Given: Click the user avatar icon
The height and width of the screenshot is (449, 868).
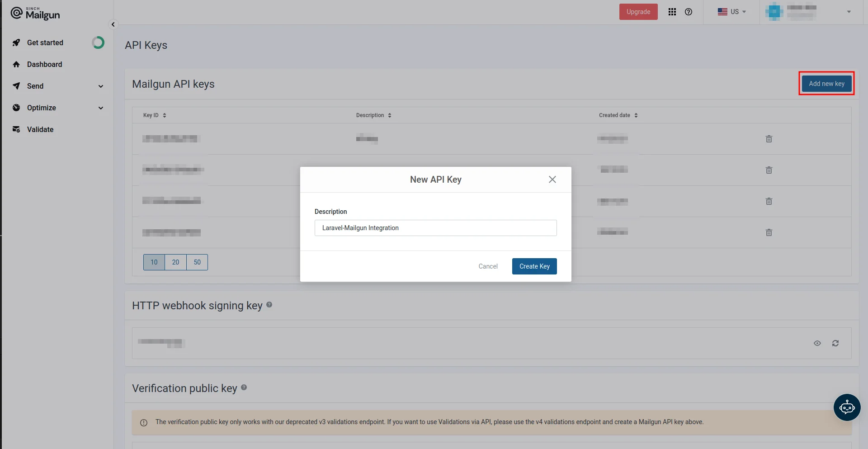Looking at the screenshot, I should click(774, 12).
